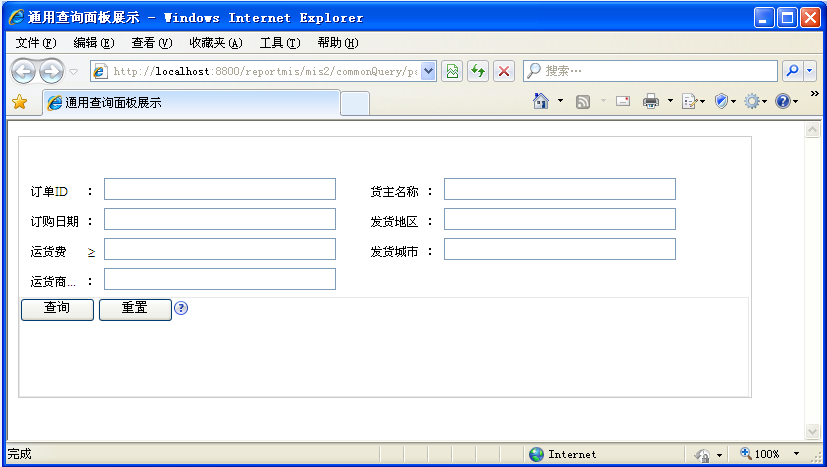Click the read mail icon
This screenshot has width=827, height=467.
pos(623,101)
